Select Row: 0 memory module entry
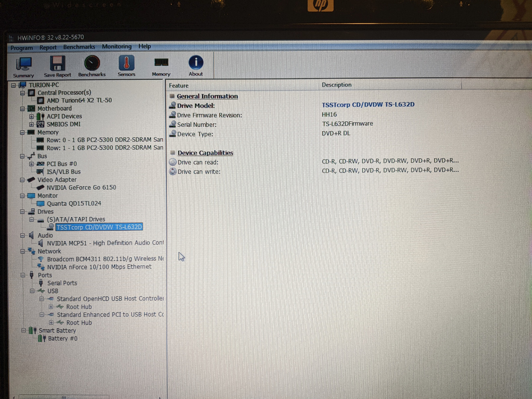 tap(105, 140)
